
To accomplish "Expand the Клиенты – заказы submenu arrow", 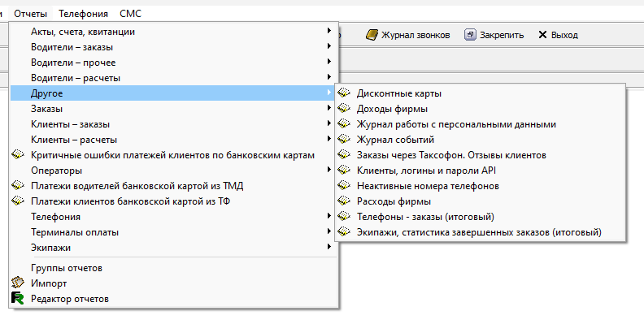I will 329,123.
